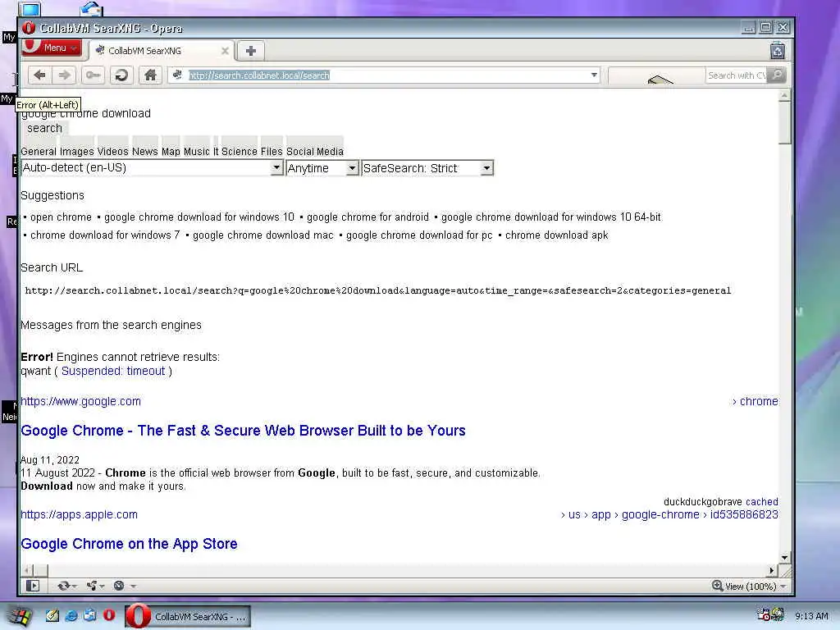Viewport: 840px width, 630px height.
Task: Click the search submit button
Action: 45,128
